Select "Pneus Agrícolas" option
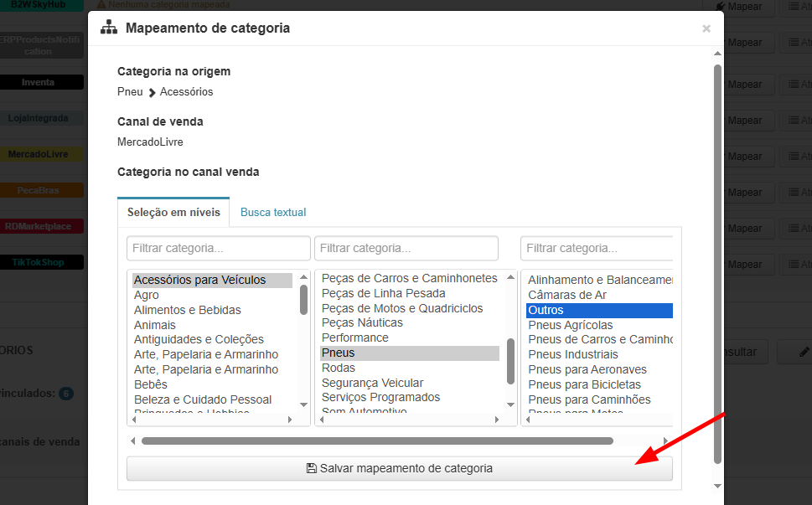Viewport: 812px width, 505px height. point(571,325)
